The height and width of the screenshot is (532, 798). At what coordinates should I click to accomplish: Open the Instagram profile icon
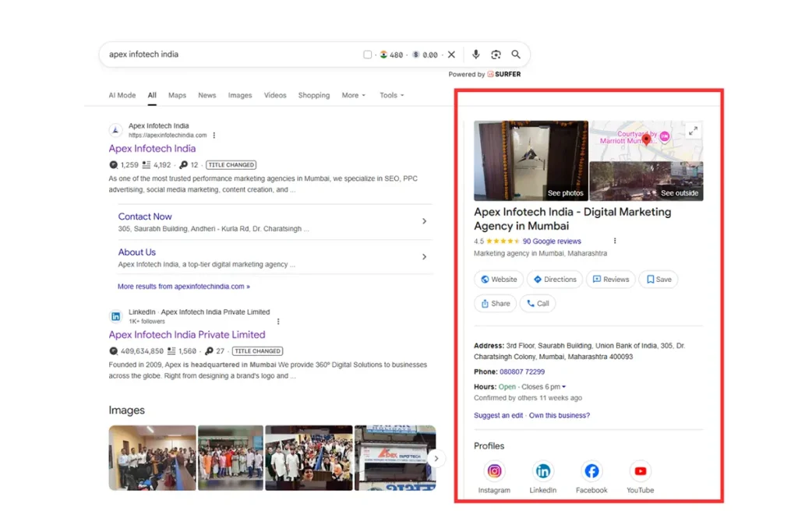click(494, 471)
